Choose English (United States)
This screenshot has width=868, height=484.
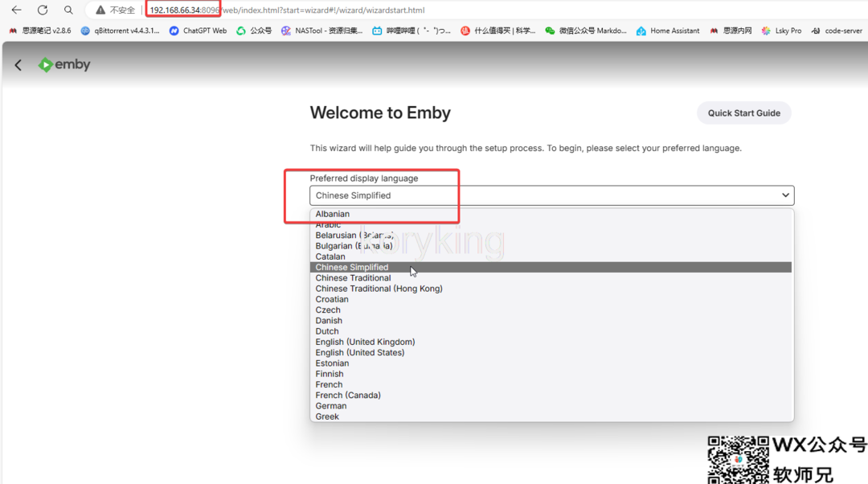point(551,352)
